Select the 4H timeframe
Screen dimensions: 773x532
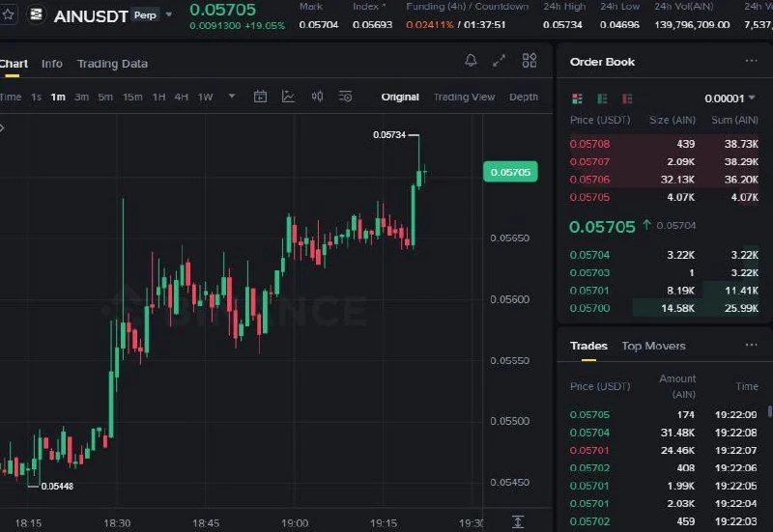click(182, 98)
